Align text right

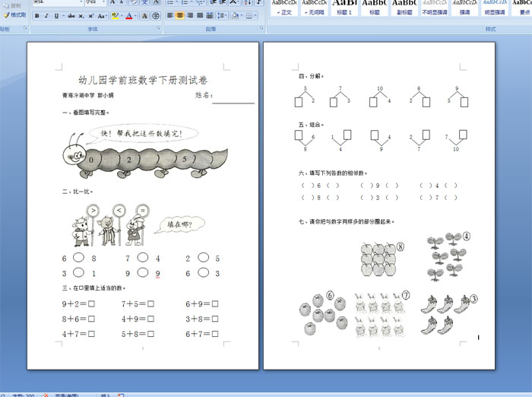pyautogui.click(x=190, y=15)
